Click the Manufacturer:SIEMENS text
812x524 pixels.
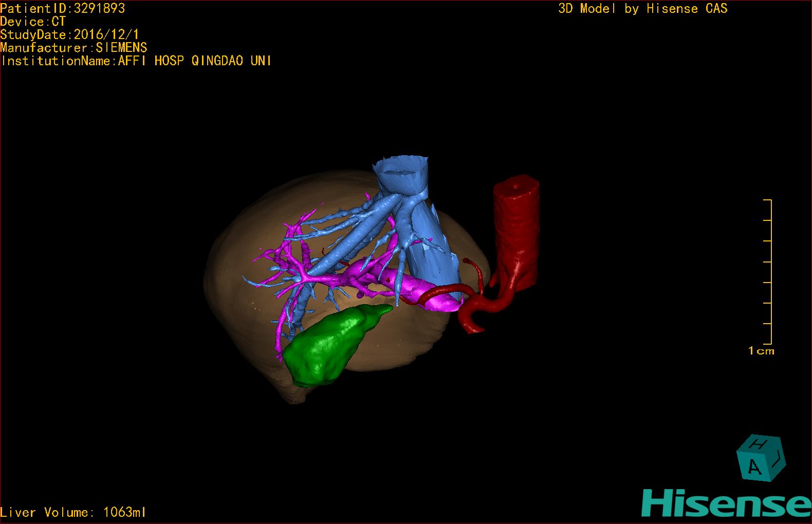coord(73,48)
